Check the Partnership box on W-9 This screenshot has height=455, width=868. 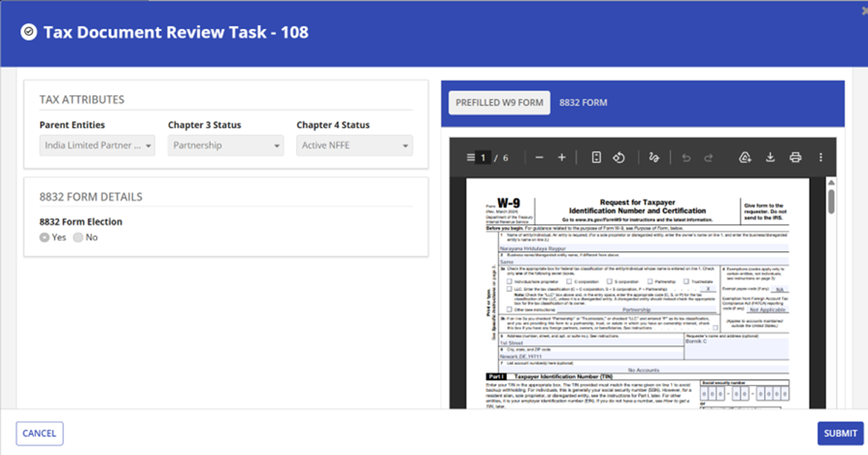point(650,281)
